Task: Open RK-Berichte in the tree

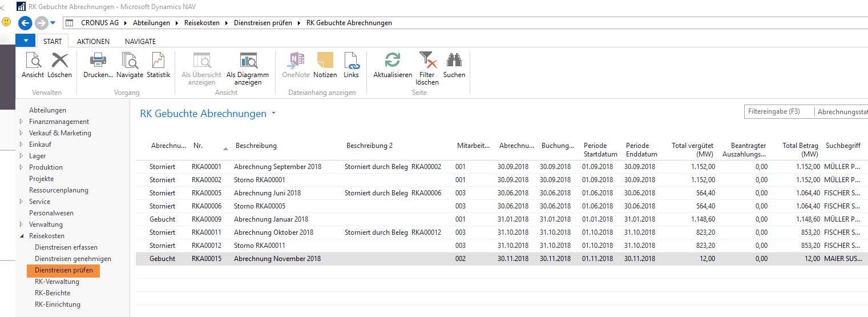Action: click(53, 293)
